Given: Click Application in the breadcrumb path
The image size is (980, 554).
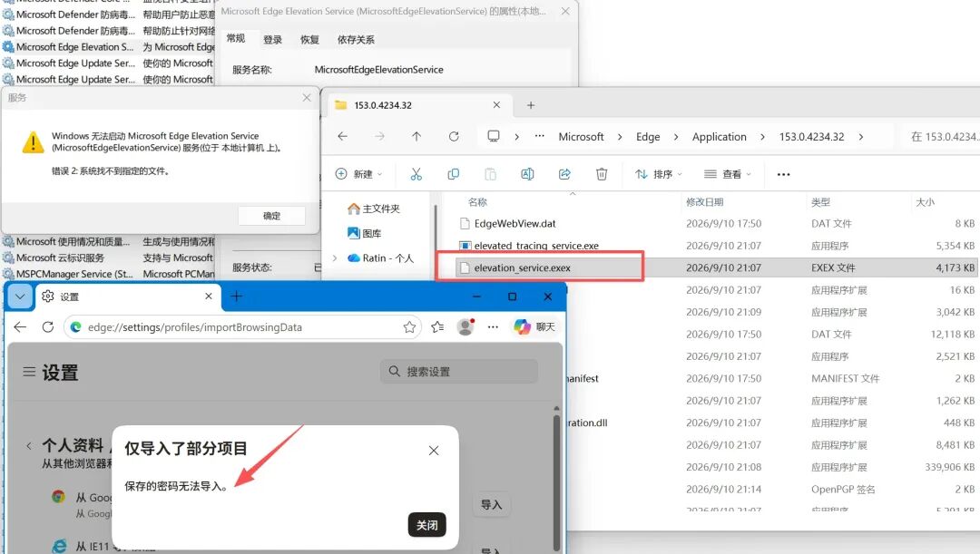Looking at the screenshot, I should 719,137.
